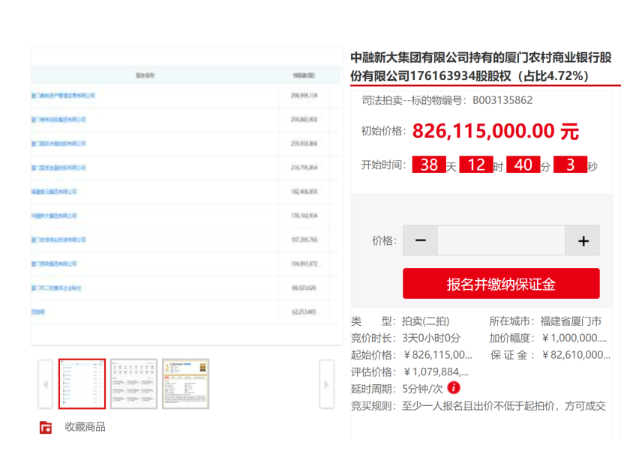Image resolution: width=640 pixels, height=453 pixels.
Task: Focus the 价格 bid amount input field
Action: 502,240
